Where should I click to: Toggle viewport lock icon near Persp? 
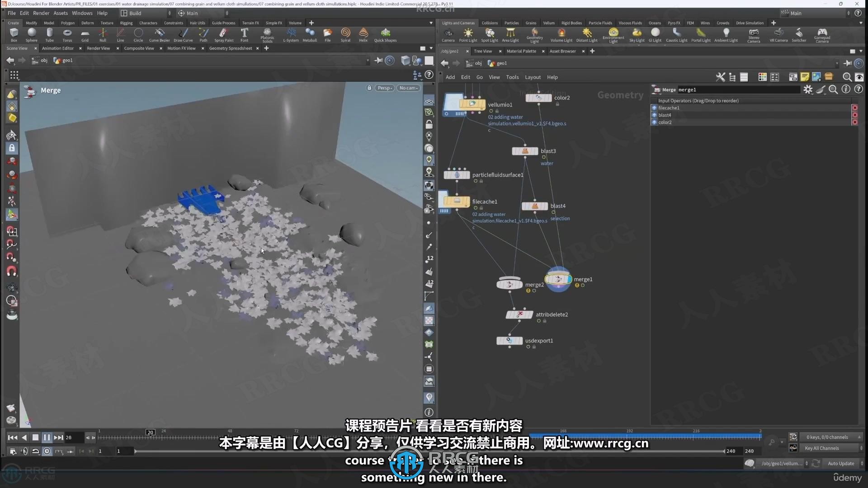point(369,88)
